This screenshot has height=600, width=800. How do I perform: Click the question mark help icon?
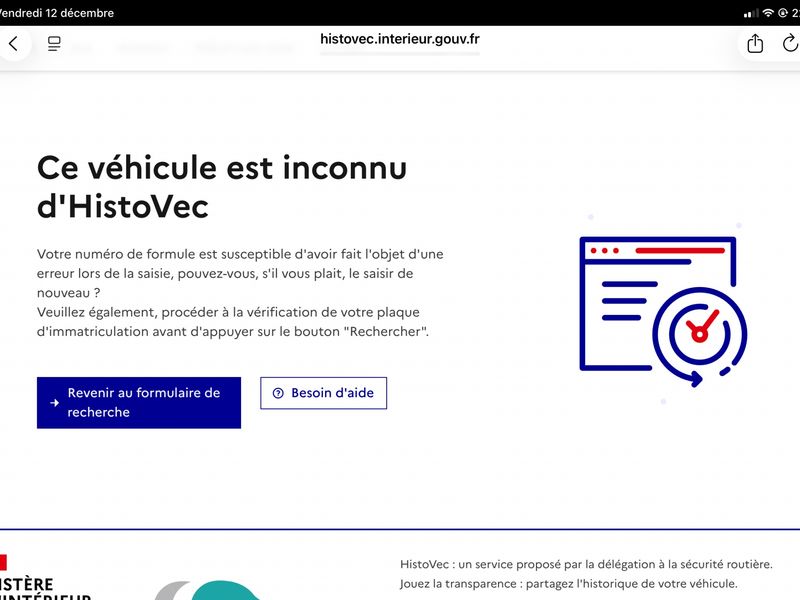278,393
